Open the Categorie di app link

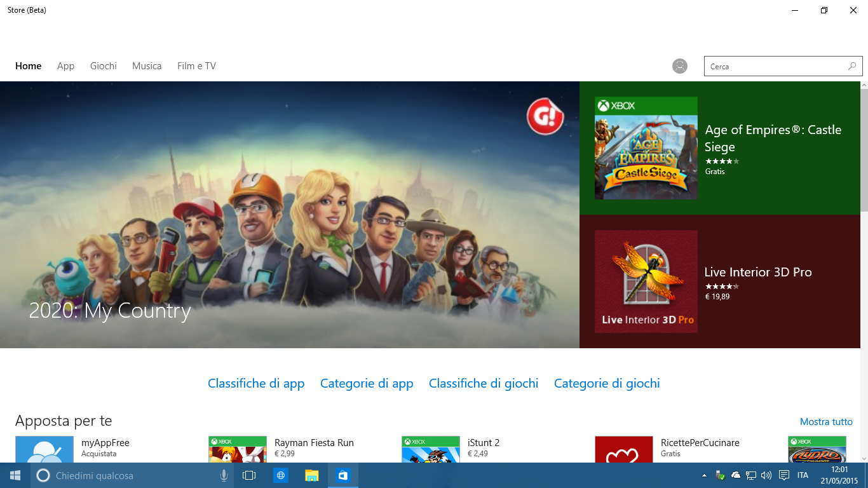[367, 383]
